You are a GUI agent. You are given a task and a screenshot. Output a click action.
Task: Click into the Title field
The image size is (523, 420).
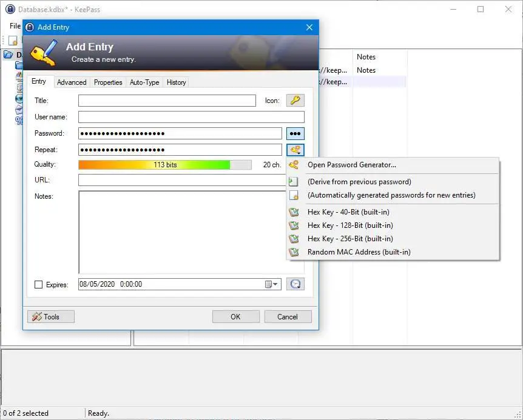click(167, 101)
